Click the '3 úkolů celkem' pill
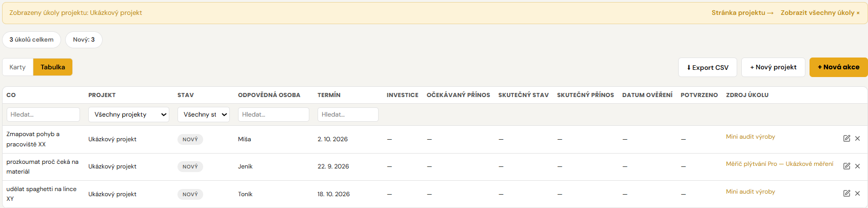Image resolution: width=868 pixels, height=208 pixels. click(32, 40)
